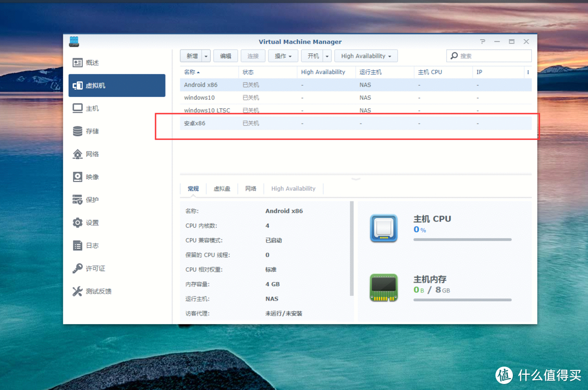
Task: Switch to the 网络 details tab
Action: coord(251,188)
